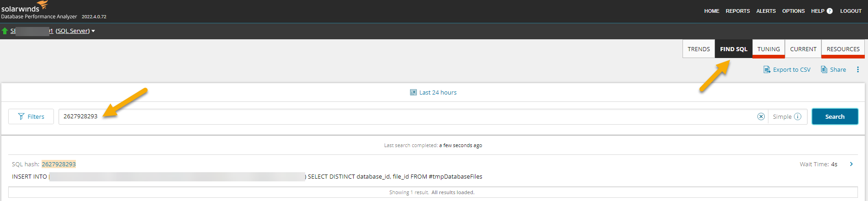
Task: Click the Share document icon
Action: point(824,69)
